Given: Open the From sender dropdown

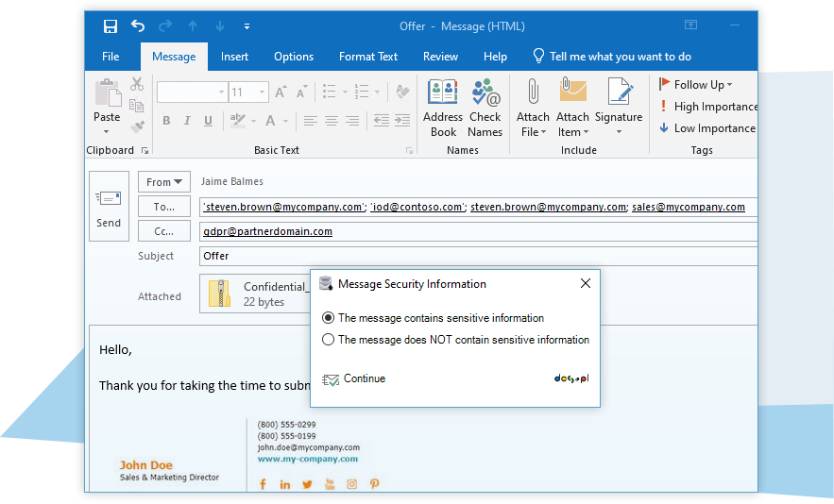Looking at the screenshot, I should [x=164, y=182].
